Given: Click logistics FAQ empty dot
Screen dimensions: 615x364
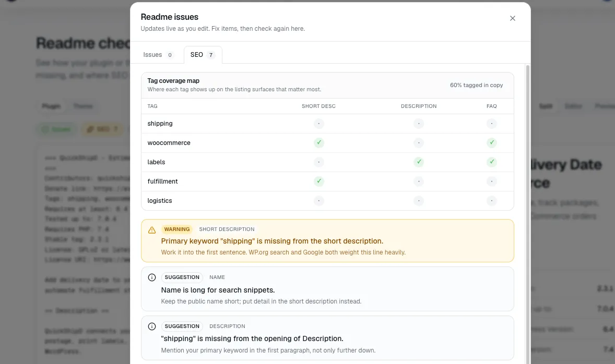Looking at the screenshot, I should point(491,201).
